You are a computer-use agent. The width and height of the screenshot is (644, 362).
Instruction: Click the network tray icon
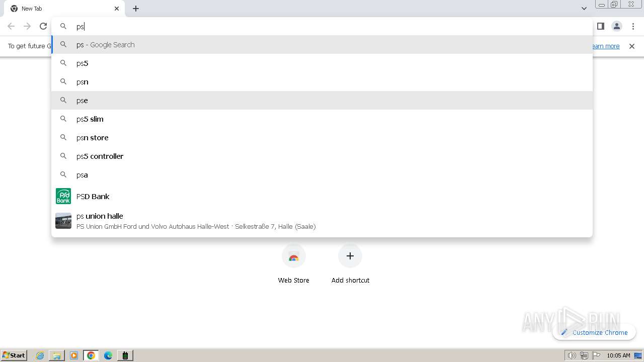(x=584, y=355)
